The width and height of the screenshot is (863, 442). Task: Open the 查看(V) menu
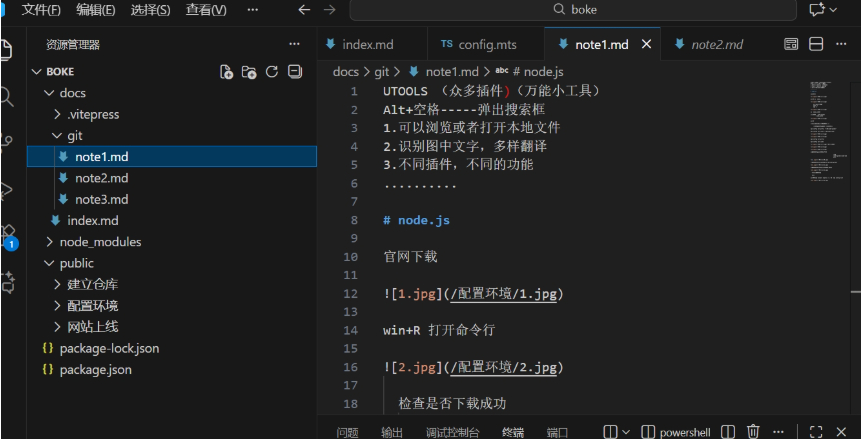coord(206,10)
